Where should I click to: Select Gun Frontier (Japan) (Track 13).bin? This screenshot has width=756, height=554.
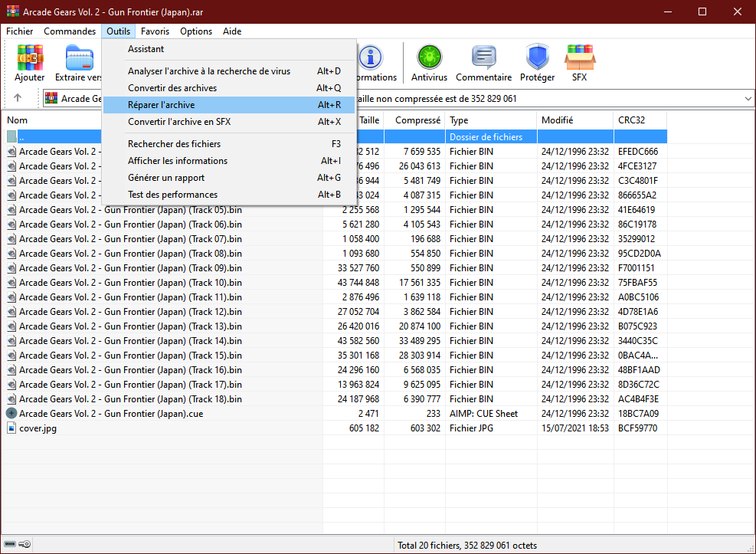coord(131,326)
